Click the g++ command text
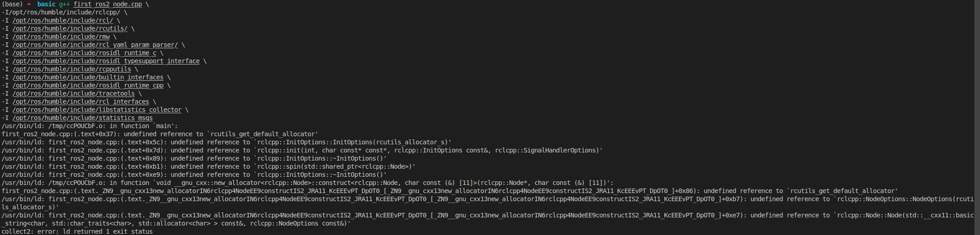 pyautogui.click(x=64, y=4)
